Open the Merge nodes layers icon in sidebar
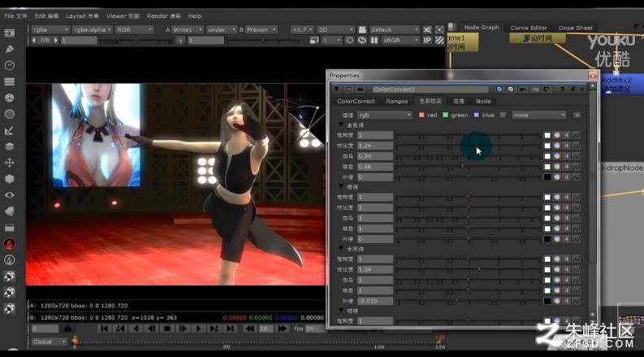 (x=10, y=146)
